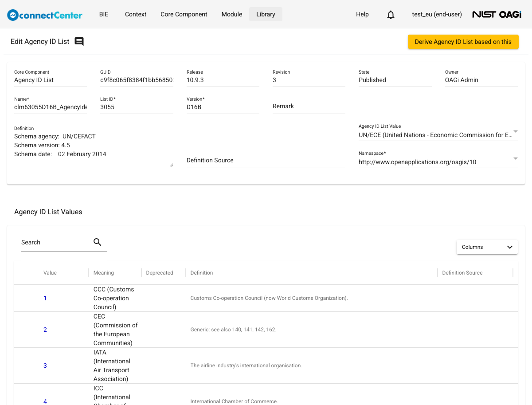Click the NIST OAGi logo
The image size is (532, 405).
497,15
